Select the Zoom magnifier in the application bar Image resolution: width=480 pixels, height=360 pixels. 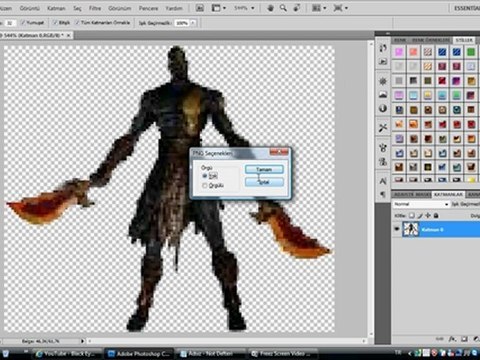[x=283, y=8]
